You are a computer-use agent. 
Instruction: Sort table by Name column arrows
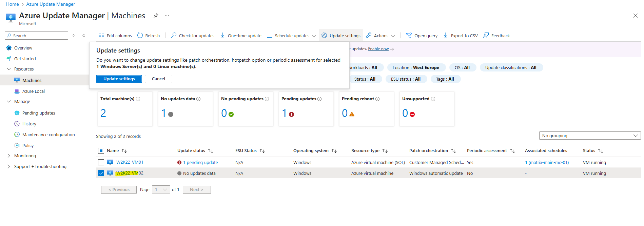(x=124, y=151)
